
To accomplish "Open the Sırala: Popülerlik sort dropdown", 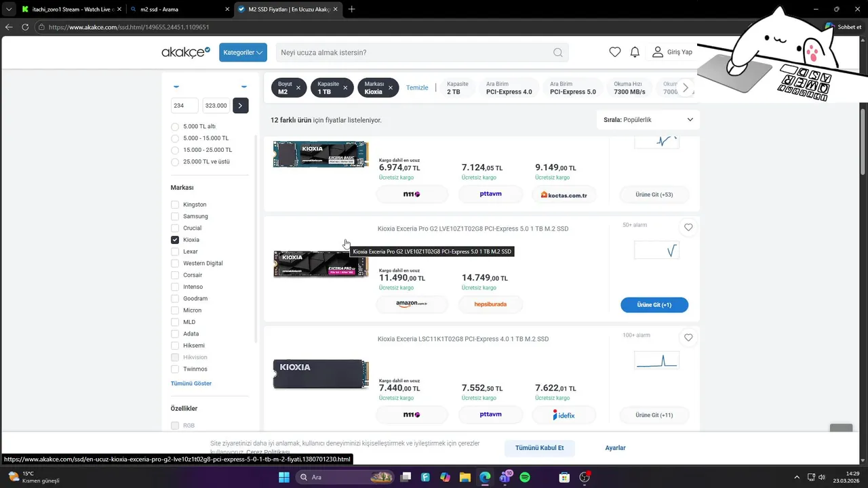I will click(x=648, y=119).
